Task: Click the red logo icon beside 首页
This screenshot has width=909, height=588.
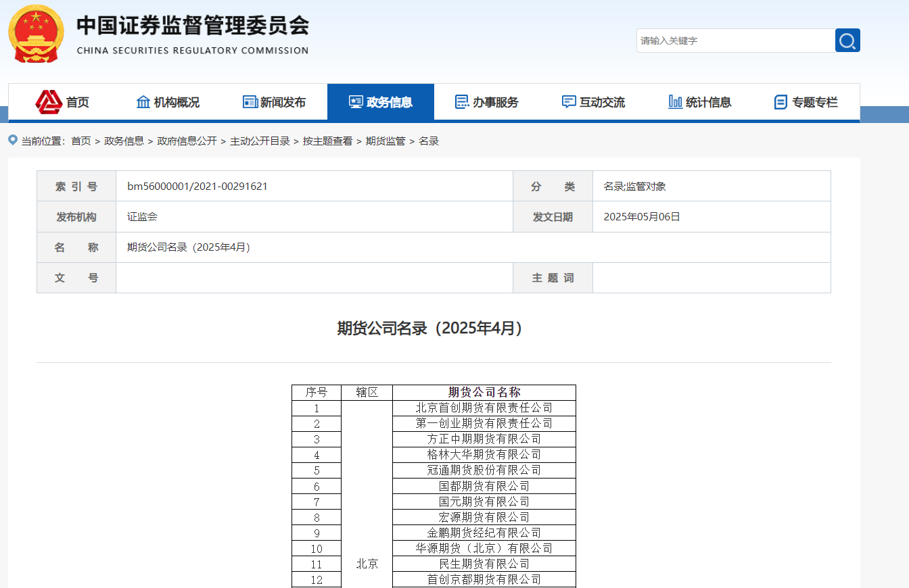Action: [x=49, y=102]
